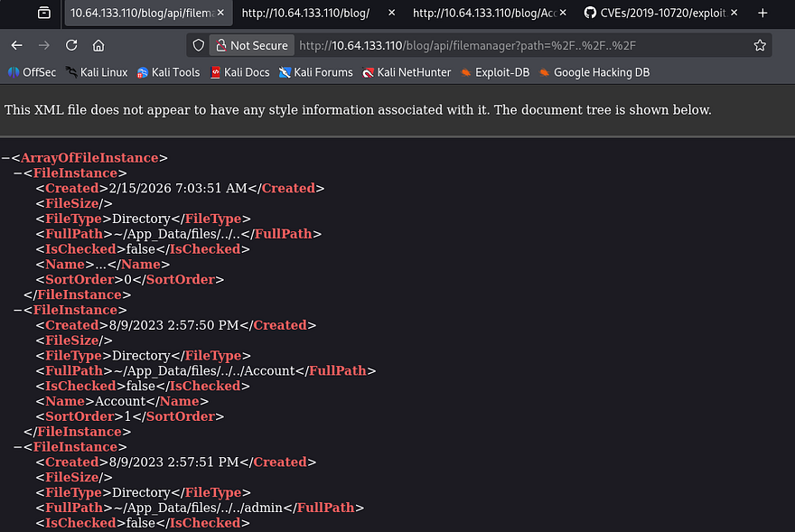Screen dimensions: 795x532
Task: Collapse the FileInstance node for the admin directory
Action: click(x=18, y=447)
